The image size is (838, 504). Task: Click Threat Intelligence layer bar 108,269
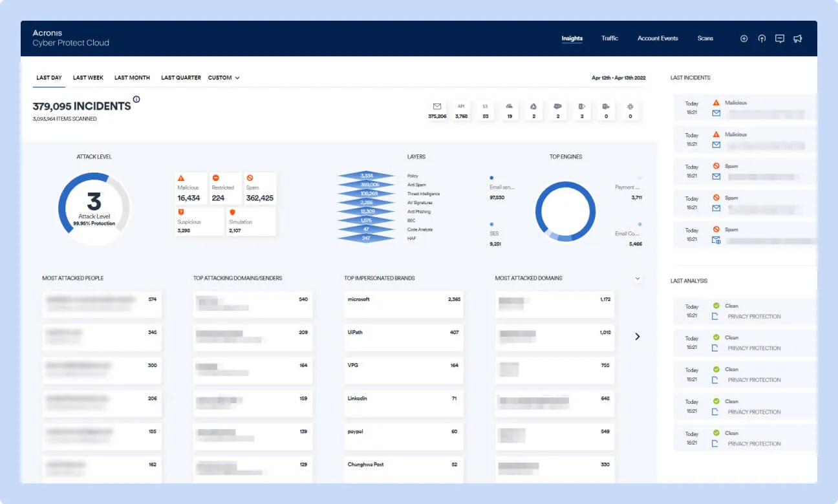coord(367,194)
